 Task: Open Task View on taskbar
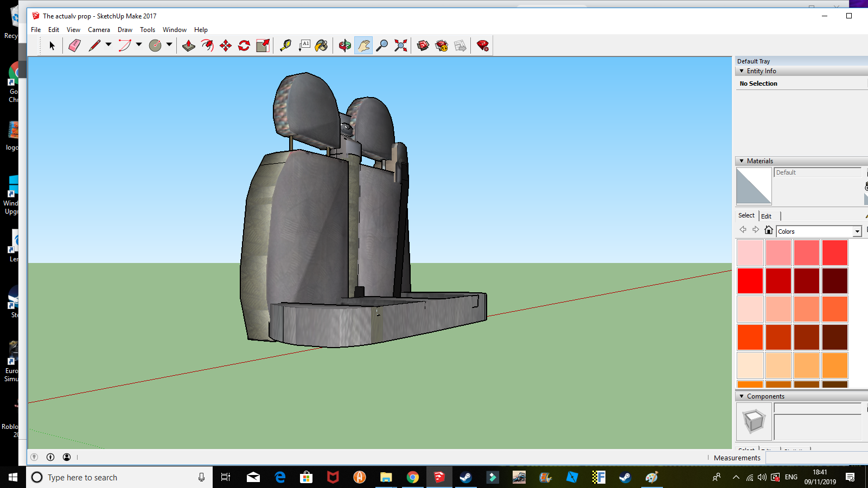click(226, 477)
